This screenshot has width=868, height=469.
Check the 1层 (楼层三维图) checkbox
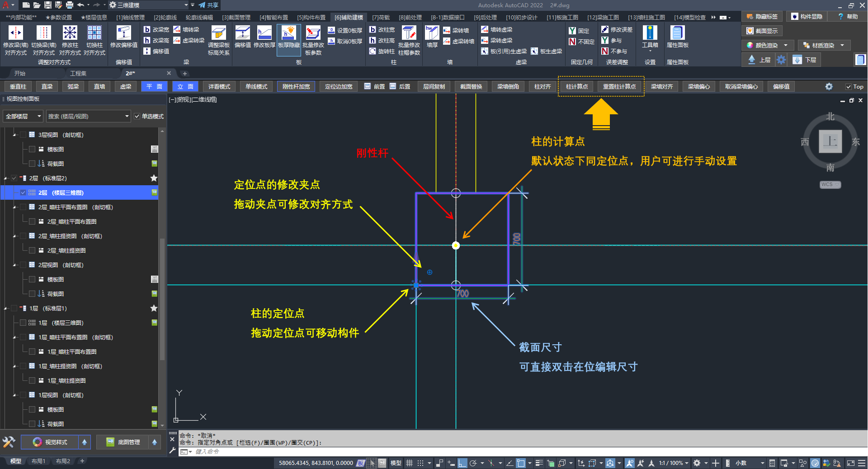pos(23,323)
